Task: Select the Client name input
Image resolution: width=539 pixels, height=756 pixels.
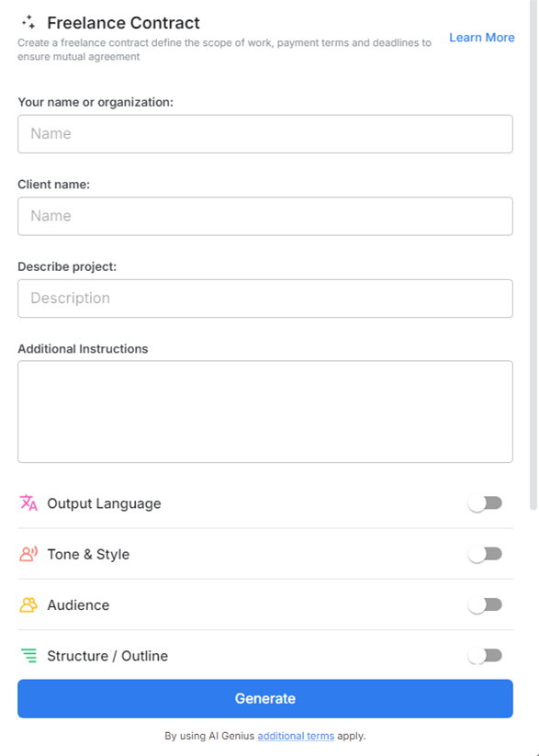Action: click(x=265, y=216)
